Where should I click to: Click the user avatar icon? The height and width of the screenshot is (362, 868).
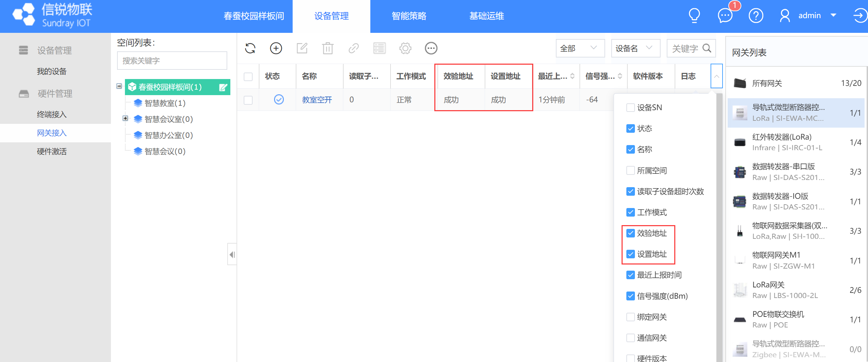pyautogui.click(x=784, y=16)
